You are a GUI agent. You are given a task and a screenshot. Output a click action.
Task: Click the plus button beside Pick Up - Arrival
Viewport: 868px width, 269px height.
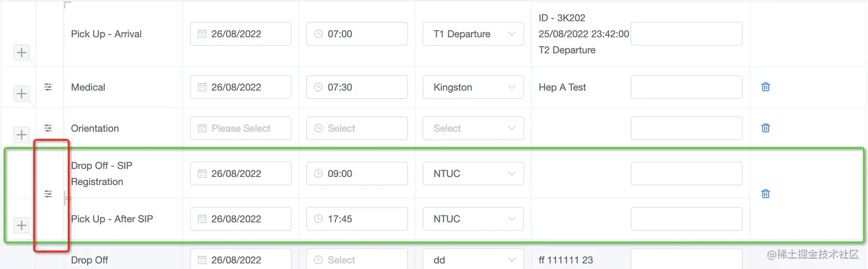[x=21, y=53]
